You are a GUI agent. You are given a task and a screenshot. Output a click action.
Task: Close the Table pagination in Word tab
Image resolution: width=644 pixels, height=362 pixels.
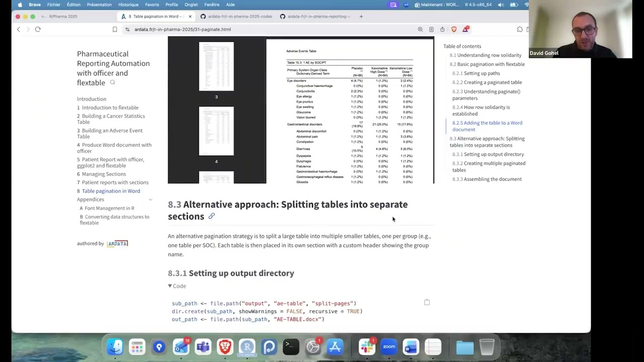coord(190,16)
